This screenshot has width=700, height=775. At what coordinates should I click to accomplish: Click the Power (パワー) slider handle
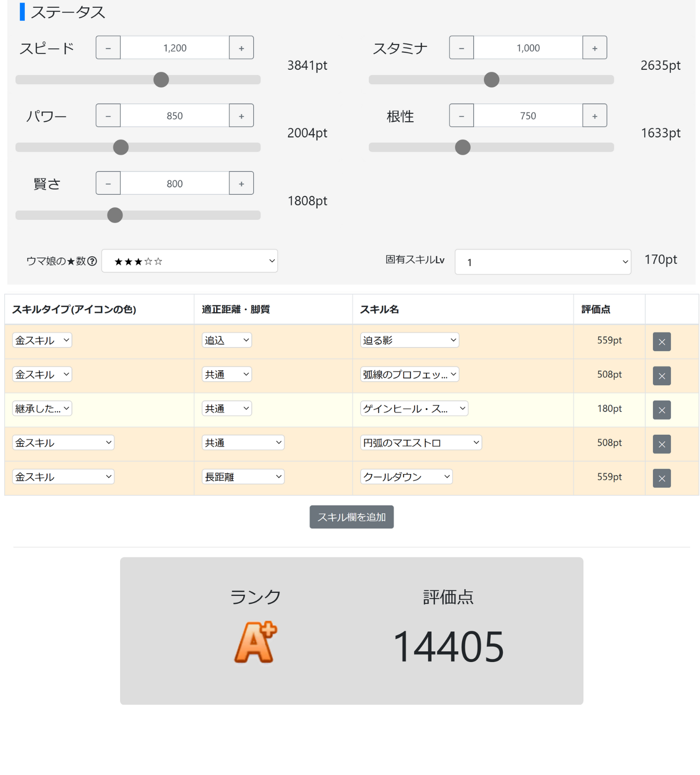tap(121, 147)
